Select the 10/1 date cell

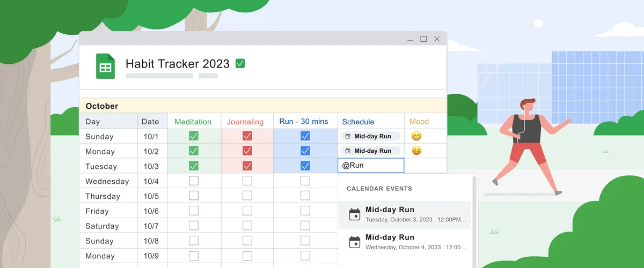coord(152,136)
